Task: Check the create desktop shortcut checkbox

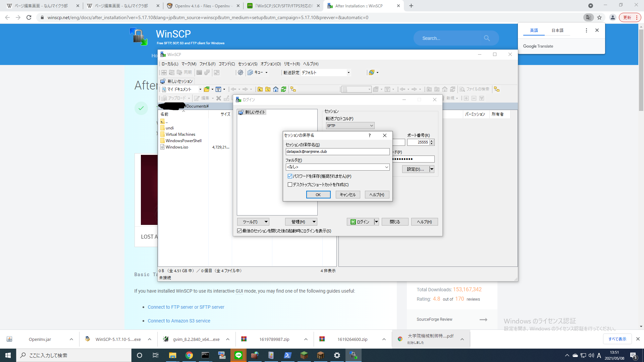Action: (290, 185)
